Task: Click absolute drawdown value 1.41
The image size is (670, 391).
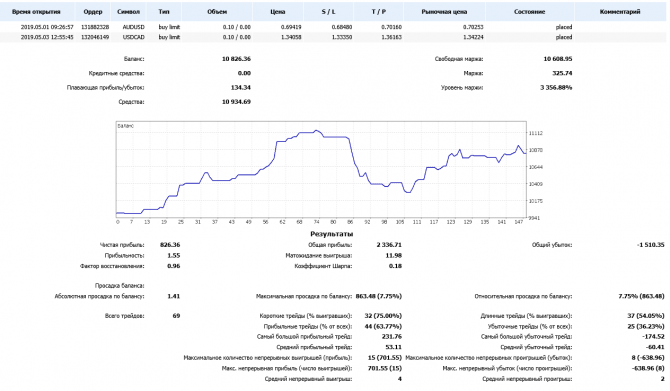Action: 174,296
